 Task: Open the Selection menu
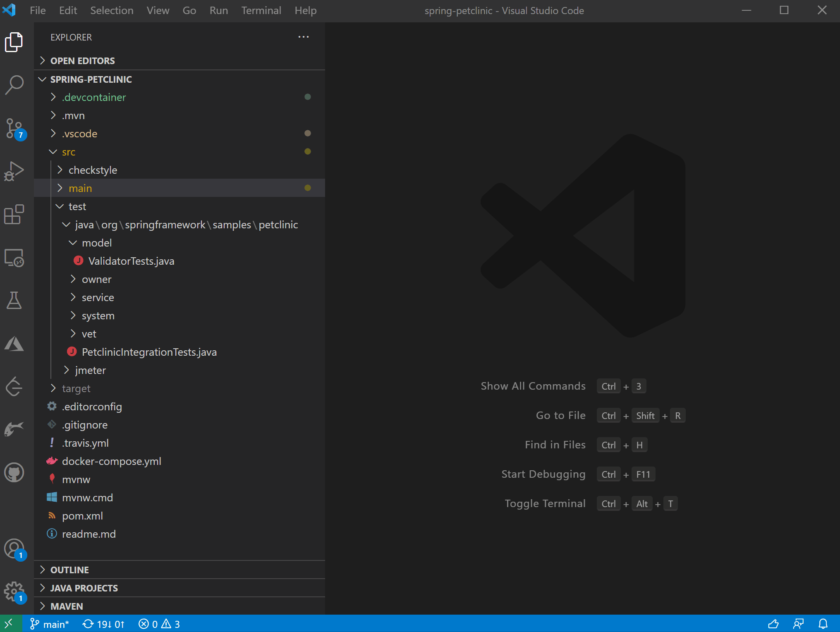point(112,10)
